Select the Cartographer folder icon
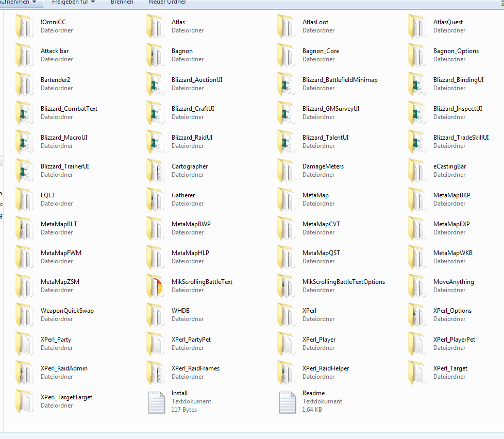504x439 pixels. point(155,171)
